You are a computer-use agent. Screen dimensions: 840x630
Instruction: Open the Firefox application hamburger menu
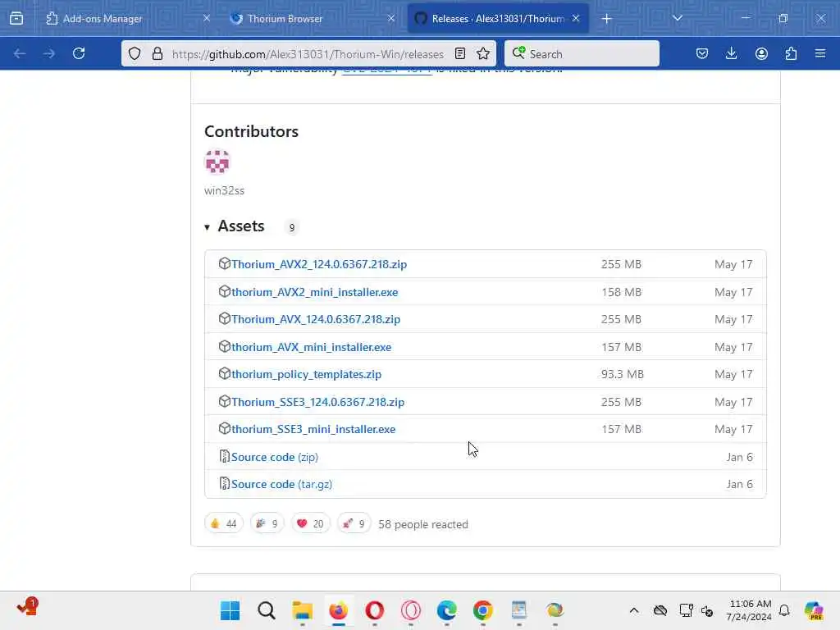(820, 53)
